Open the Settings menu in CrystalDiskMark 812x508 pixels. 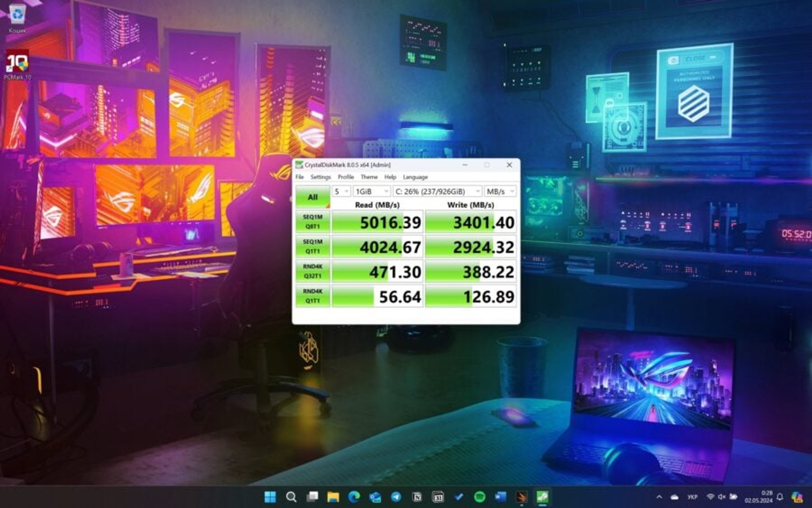[x=321, y=177]
